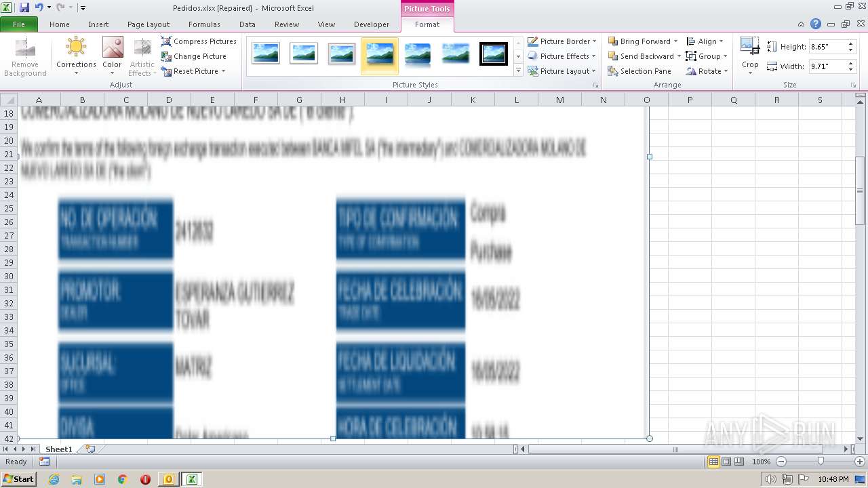Open Chrome from the taskbar
This screenshot has width=868, height=488.
[x=123, y=479]
